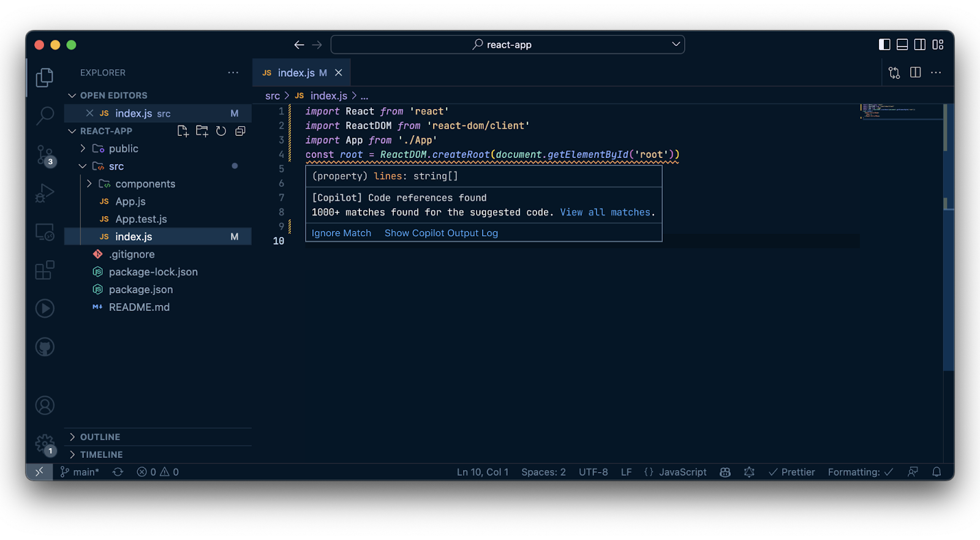980x540 pixels.
Task: Click the Ignore Match link
Action: [x=341, y=233]
